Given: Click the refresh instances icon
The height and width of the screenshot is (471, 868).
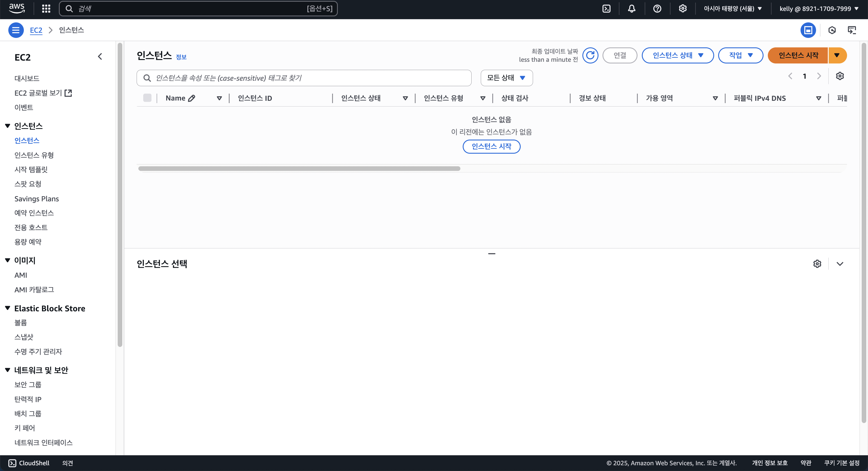Looking at the screenshot, I should coord(590,55).
